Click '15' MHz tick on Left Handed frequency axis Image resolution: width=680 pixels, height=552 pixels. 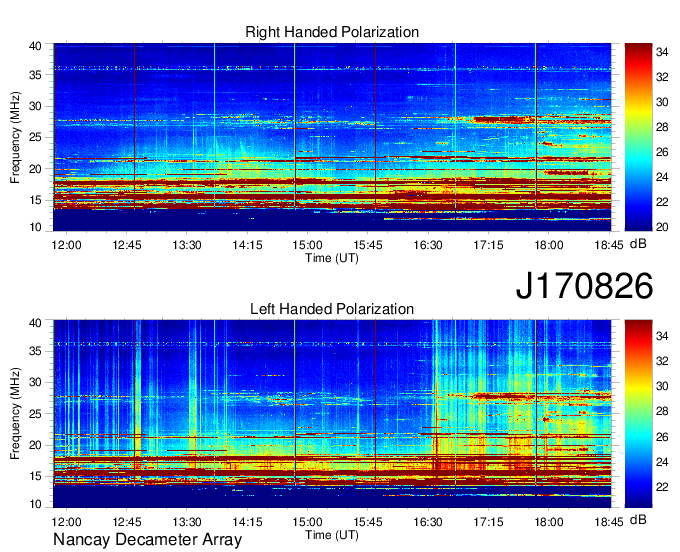coord(36,477)
